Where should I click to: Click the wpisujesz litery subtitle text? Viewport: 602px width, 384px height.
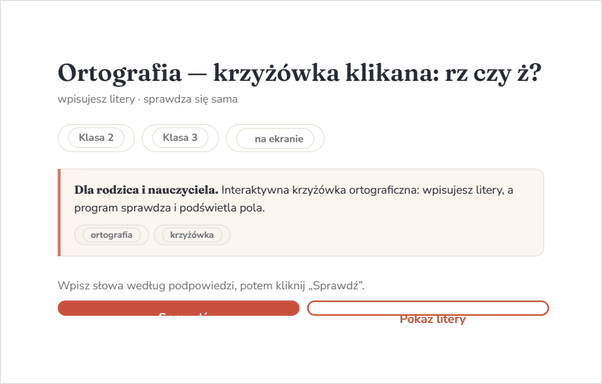pyautogui.click(x=96, y=99)
